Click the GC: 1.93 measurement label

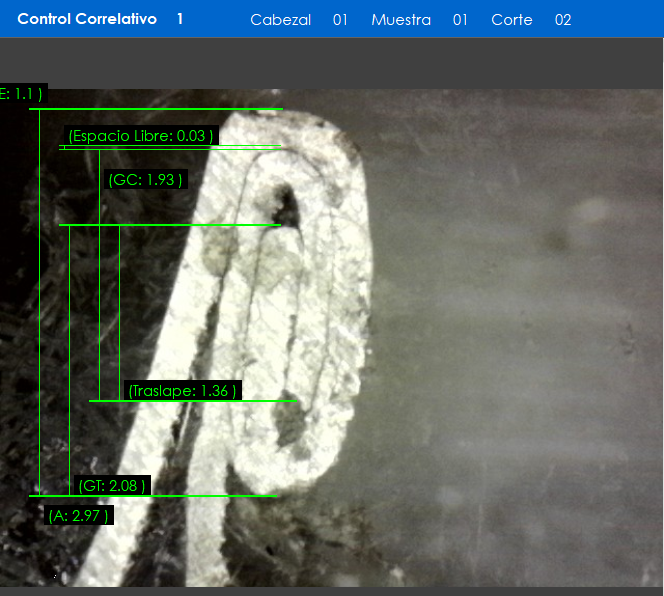pos(145,180)
